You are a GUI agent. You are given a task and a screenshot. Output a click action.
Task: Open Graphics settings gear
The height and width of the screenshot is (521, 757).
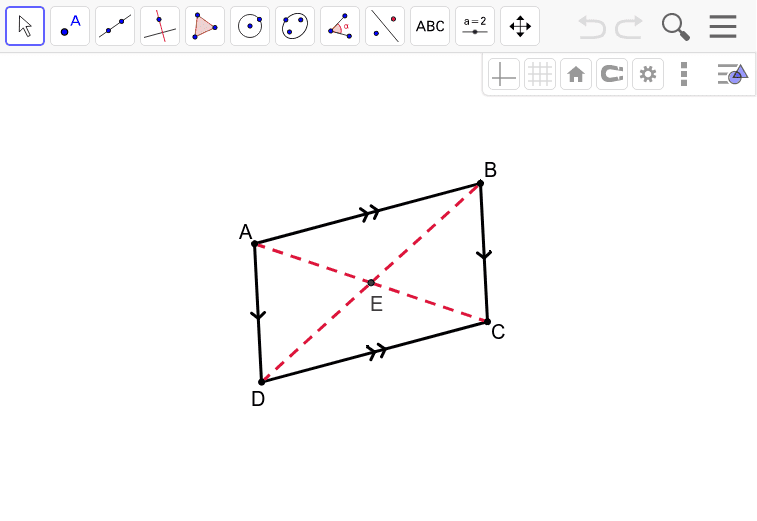[648, 74]
